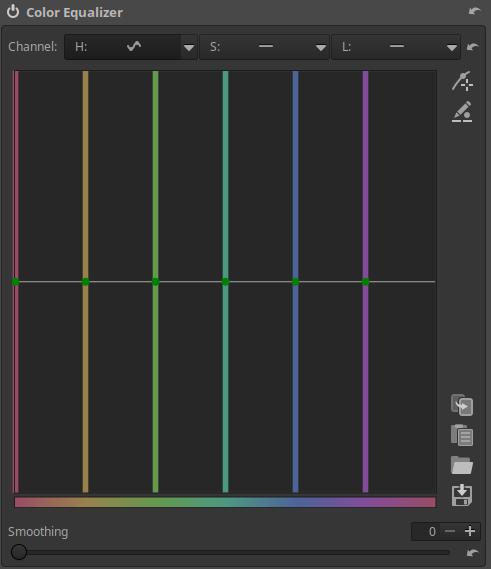Image resolution: width=491 pixels, height=569 pixels.
Task: Click the Smoothing value field
Action: click(x=426, y=532)
